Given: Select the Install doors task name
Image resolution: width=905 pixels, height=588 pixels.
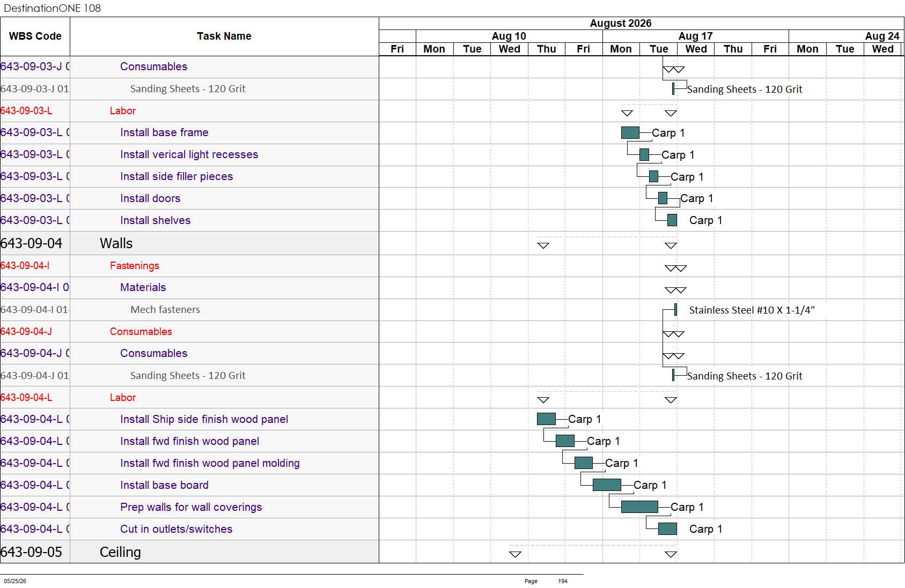Looking at the screenshot, I should pos(150,198).
